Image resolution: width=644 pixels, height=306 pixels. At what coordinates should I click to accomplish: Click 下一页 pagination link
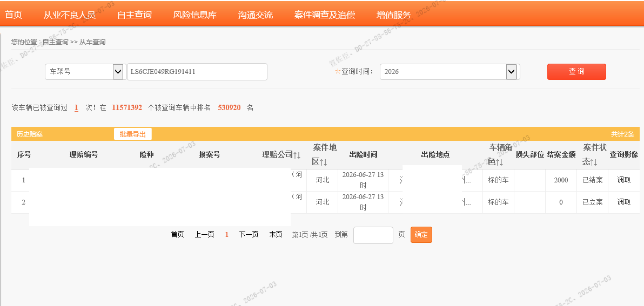[249, 235]
